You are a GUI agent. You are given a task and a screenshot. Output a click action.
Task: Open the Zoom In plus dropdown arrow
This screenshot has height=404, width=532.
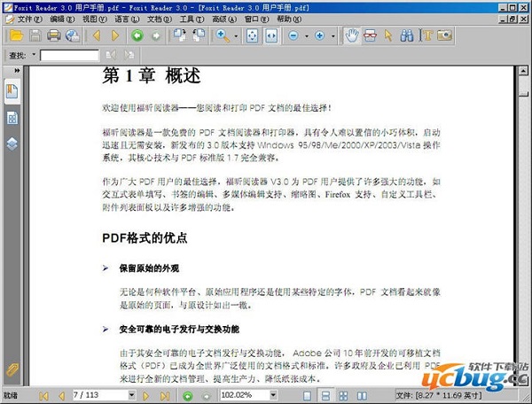click(x=333, y=36)
